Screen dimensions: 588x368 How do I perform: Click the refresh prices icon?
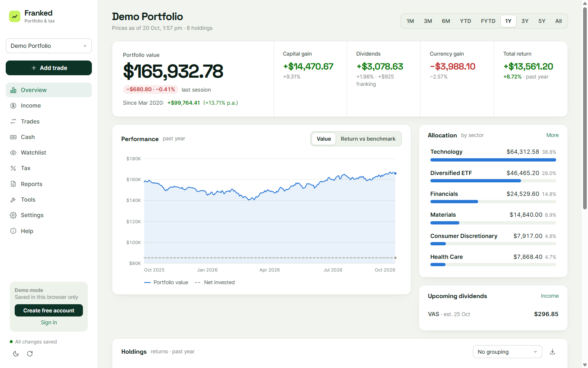point(30,354)
